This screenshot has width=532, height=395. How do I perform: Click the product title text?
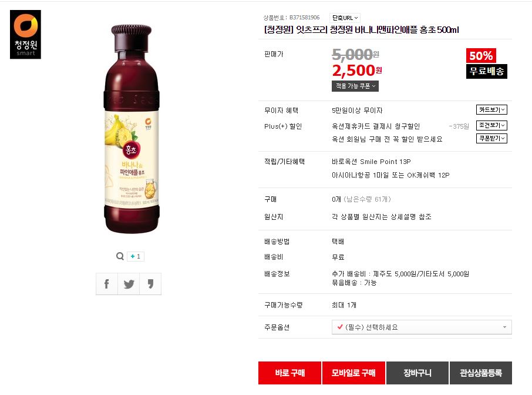click(362, 30)
